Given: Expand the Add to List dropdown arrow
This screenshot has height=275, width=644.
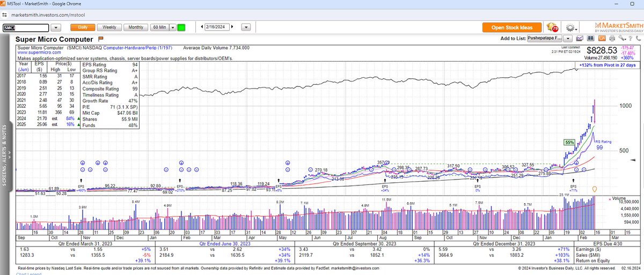Looking at the screenshot, I should pos(567,39).
